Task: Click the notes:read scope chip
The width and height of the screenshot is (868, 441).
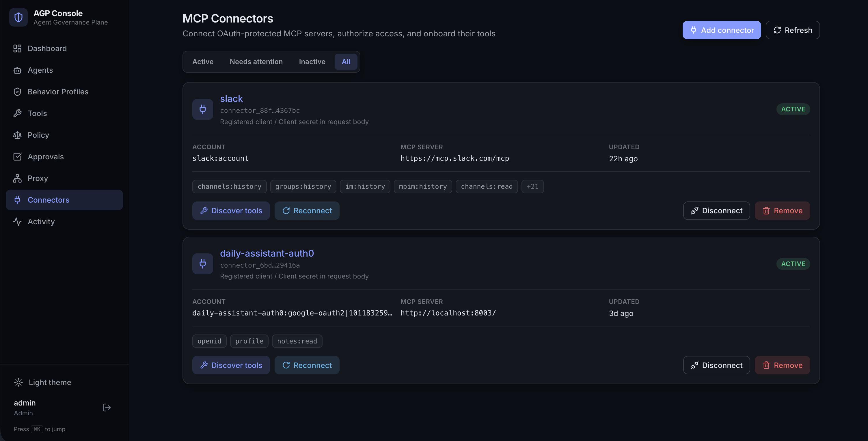Action: click(x=297, y=341)
